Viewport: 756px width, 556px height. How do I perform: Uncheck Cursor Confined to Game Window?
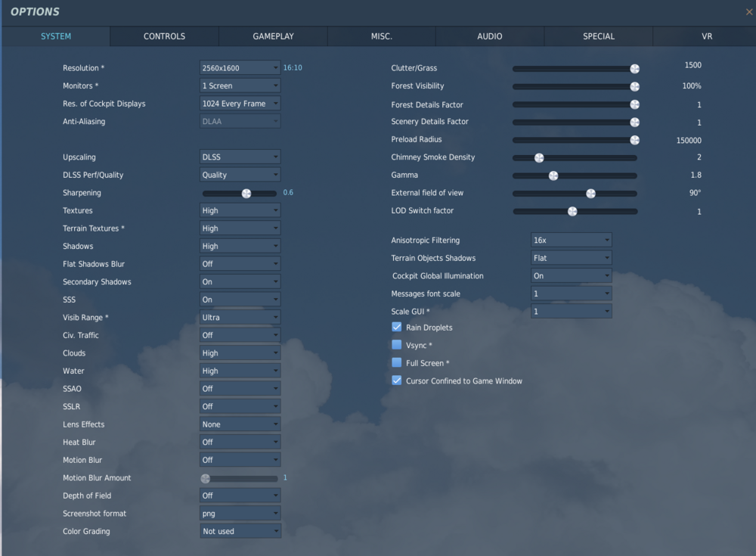point(396,381)
